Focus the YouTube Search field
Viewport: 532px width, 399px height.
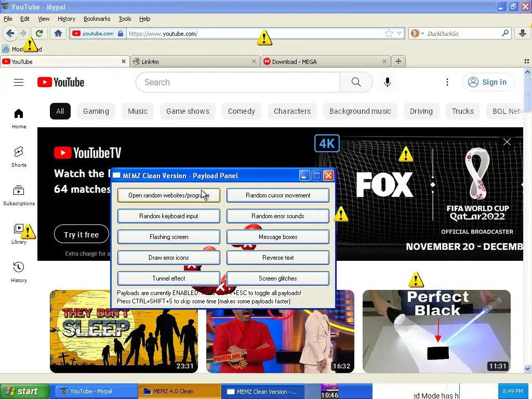pyautogui.click(x=238, y=82)
